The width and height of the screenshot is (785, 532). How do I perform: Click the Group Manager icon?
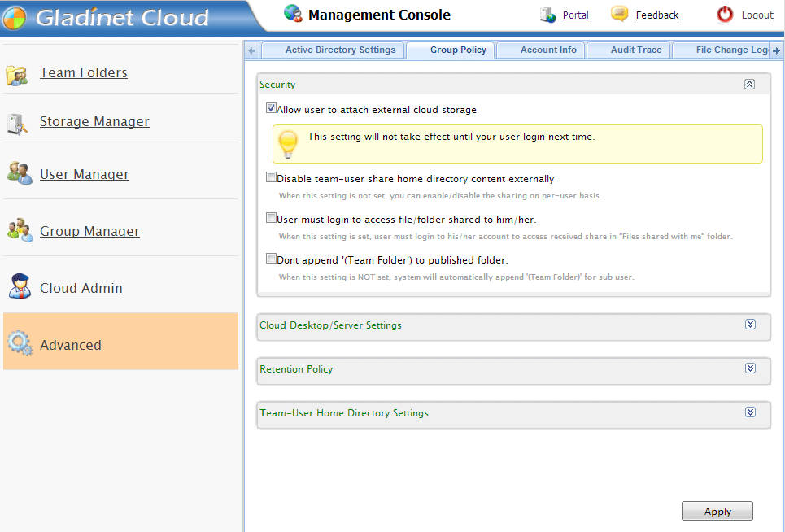[19, 230]
